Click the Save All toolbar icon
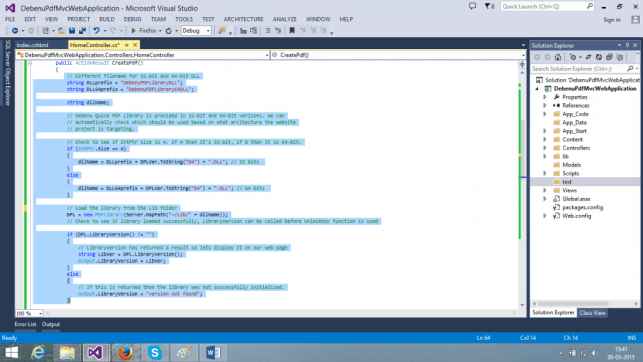This screenshot has height=362, width=643. 82,31
